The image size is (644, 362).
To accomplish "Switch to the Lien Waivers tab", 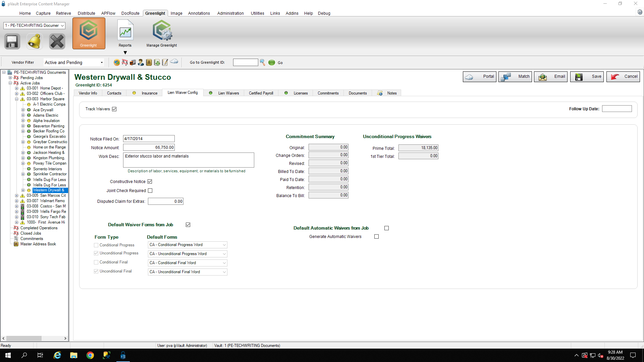I will click(x=228, y=93).
